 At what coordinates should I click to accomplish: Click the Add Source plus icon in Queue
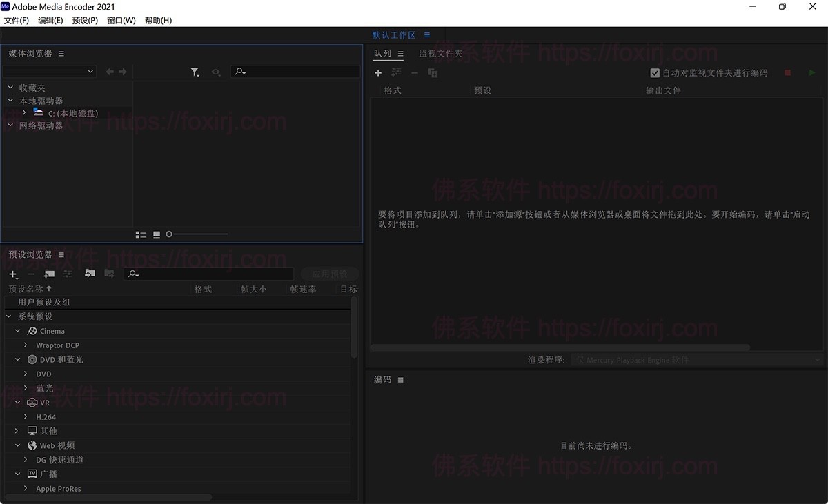(378, 72)
